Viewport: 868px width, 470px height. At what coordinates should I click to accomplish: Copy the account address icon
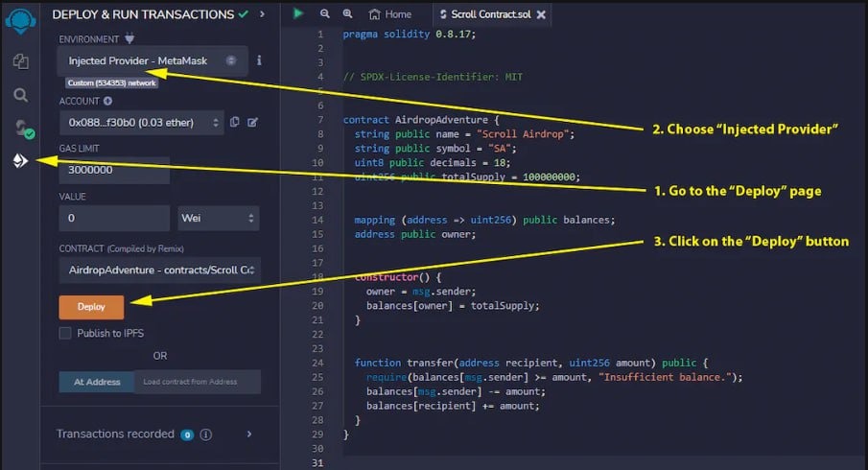click(x=235, y=122)
